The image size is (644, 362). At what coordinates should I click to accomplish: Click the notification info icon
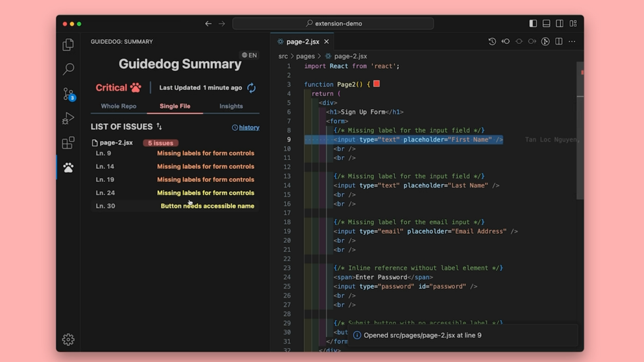357,335
